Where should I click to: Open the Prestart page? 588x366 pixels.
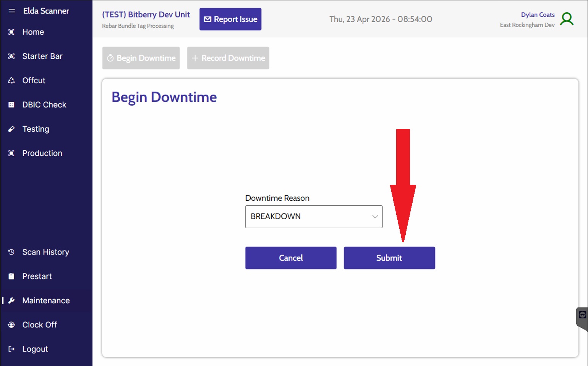pyautogui.click(x=46, y=276)
